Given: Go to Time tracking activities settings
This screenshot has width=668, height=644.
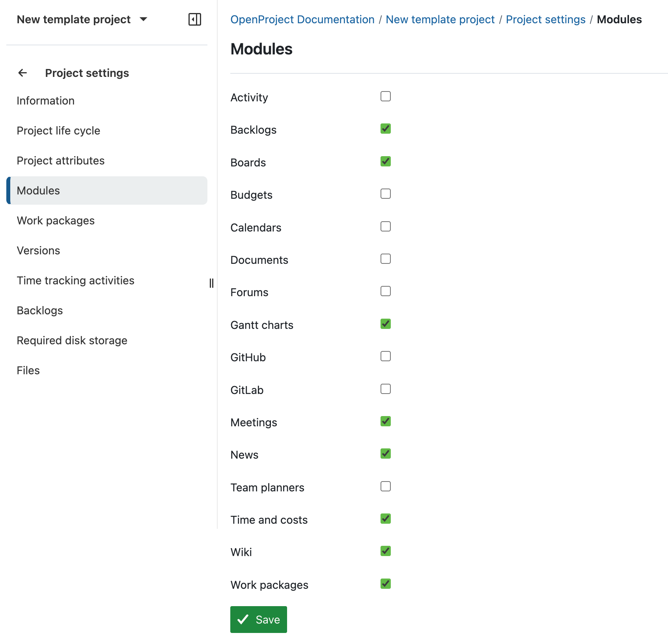Looking at the screenshot, I should tap(76, 280).
